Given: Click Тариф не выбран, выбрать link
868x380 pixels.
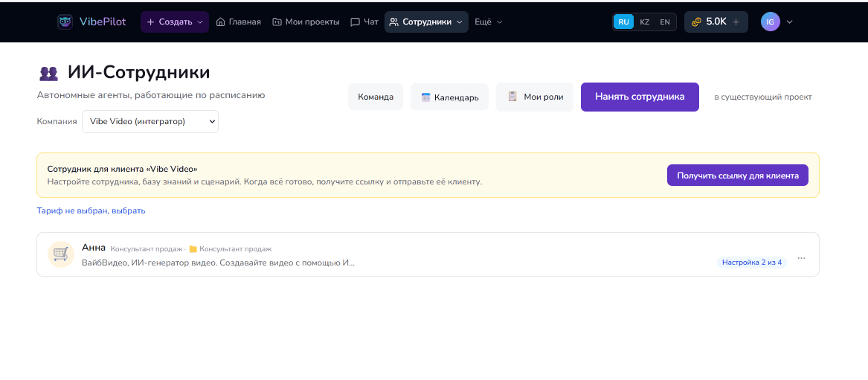Looking at the screenshot, I should coord(91,210).
